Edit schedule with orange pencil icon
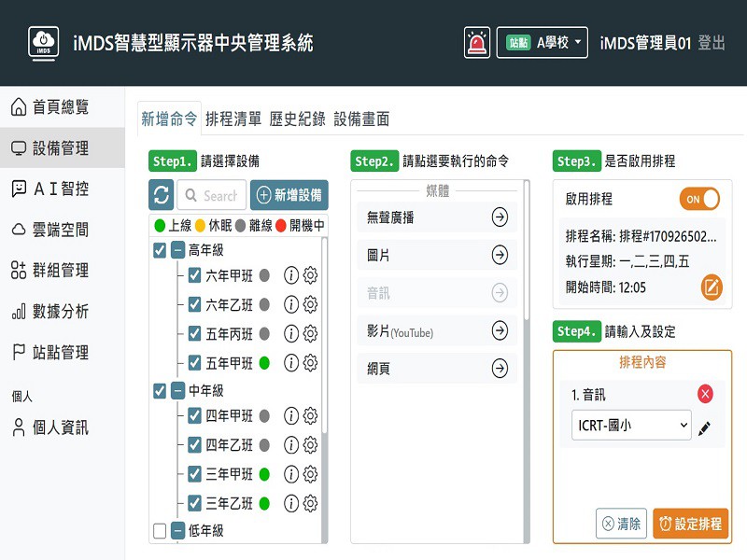The width and height of the screenshot is (747, 560). click(712, 287)
